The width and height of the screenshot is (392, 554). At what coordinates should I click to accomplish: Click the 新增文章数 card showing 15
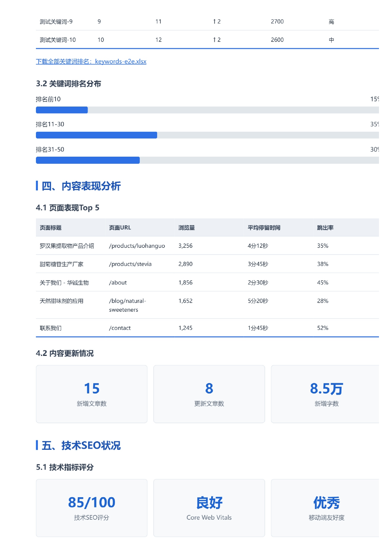[92, 394]
